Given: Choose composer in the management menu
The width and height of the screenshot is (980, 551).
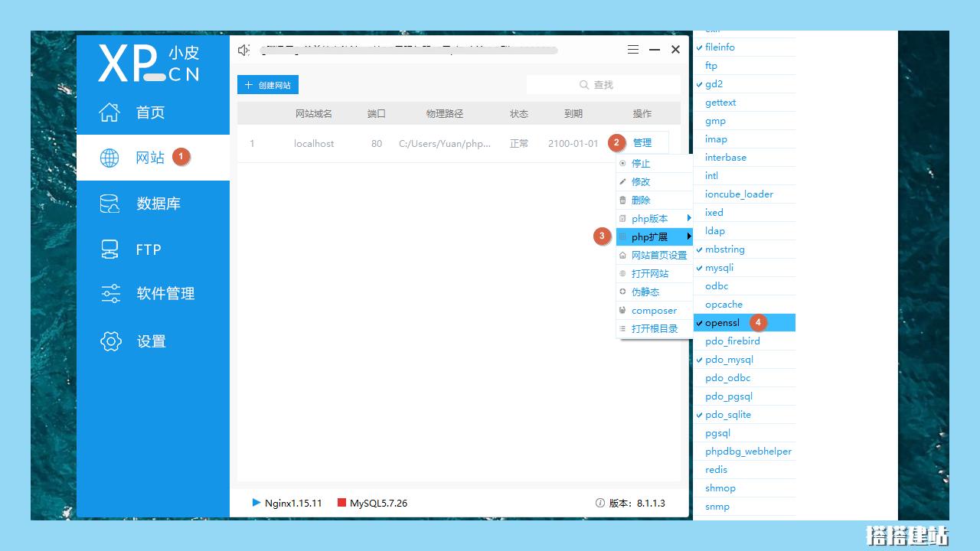Looking at the screenshot, I should (x=653, y=310).
